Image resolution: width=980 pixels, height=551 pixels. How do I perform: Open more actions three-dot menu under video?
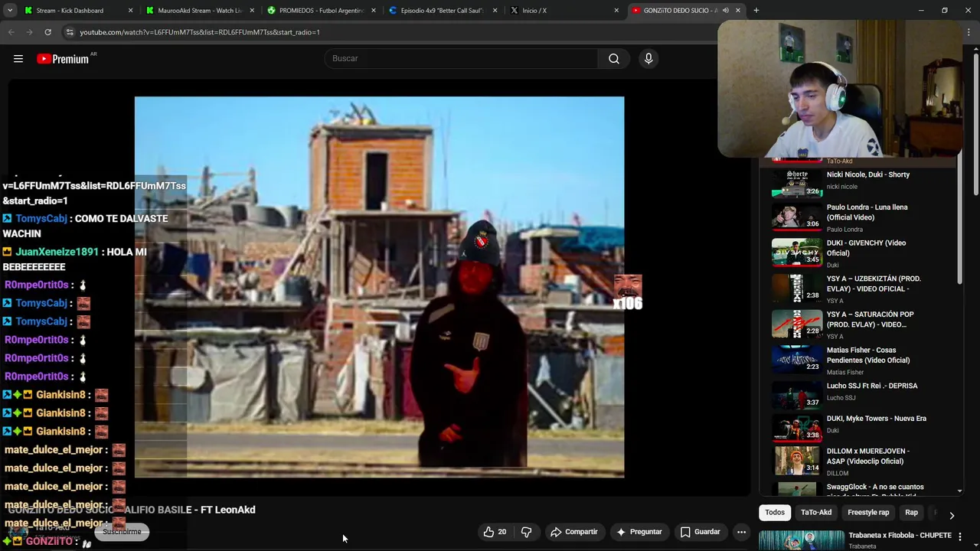coord(741,532)
